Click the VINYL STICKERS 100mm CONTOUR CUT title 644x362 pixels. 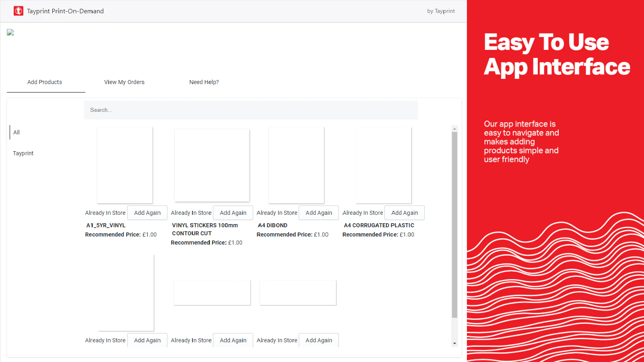(205, 229)
